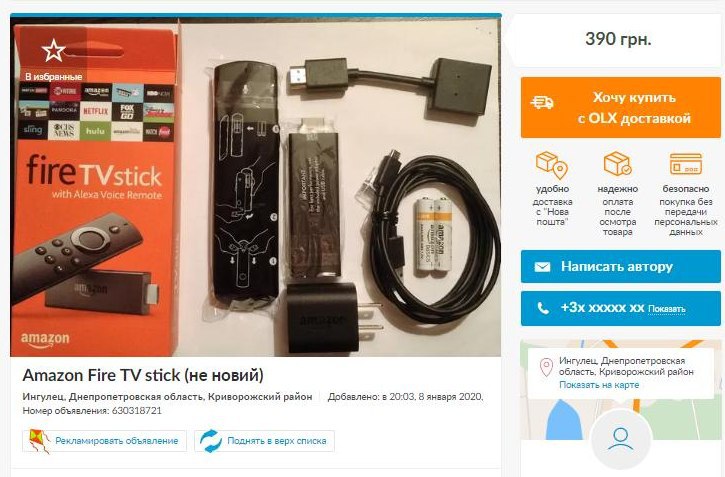Click the Nova Poshta delivery box icon
The width and height of the screenshot is (725, 477).
tap(552, 165)
